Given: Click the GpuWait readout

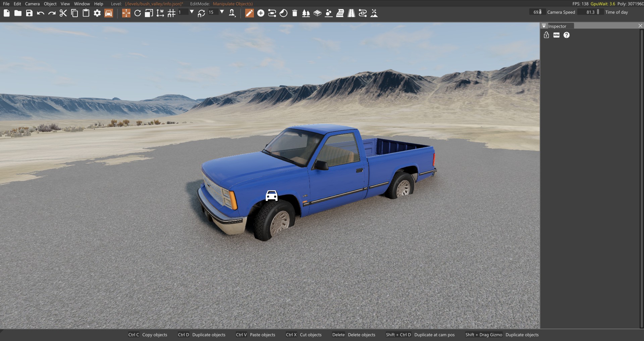Looking at the screenshot, I should tap(603, 4).
